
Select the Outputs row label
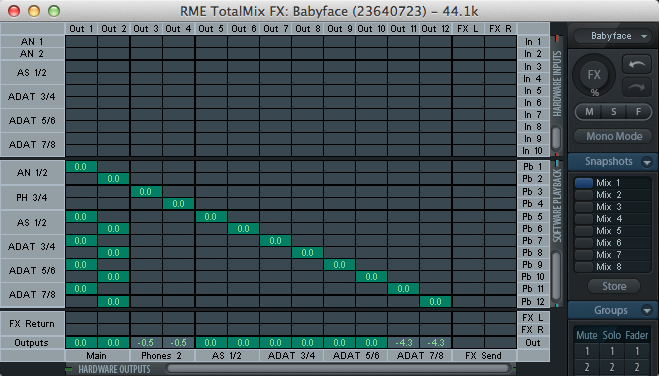tap(32, 343)
